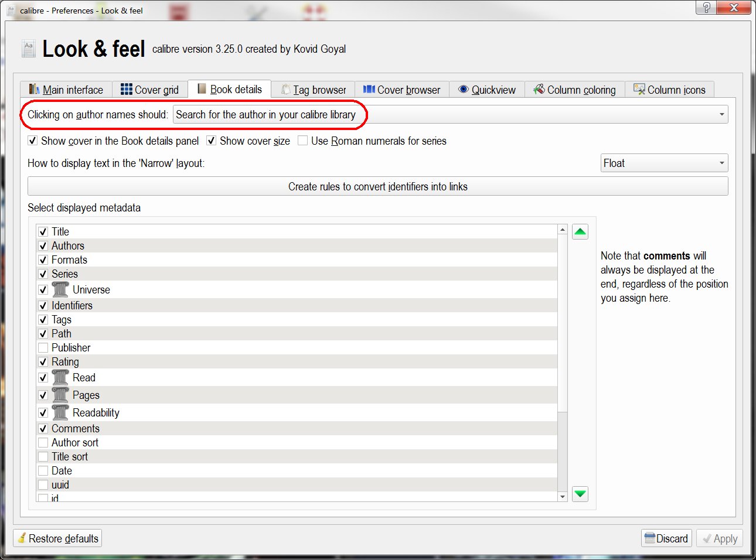This screenshot has height=560, width=756.
Task: Click the column icon beside Universe
Action: (x=60, y=289)
